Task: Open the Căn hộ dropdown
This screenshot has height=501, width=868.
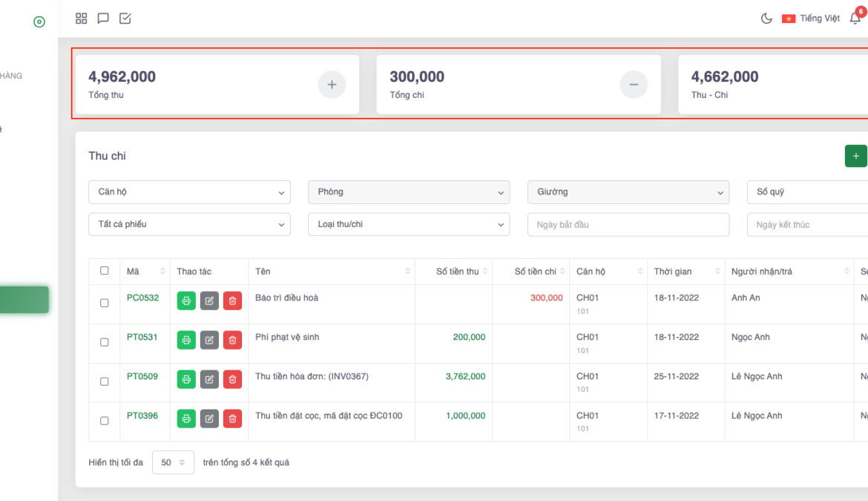Action: point(189,192)
